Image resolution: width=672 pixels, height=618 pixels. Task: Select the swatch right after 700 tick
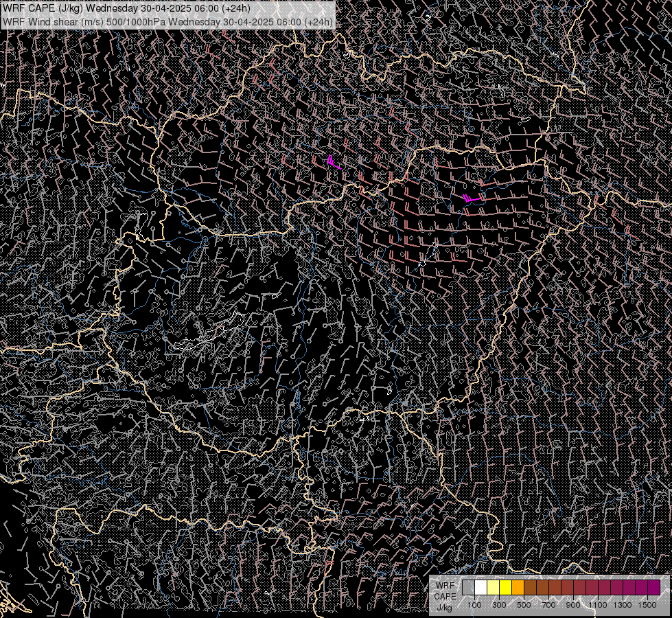(x=555, y=587)
